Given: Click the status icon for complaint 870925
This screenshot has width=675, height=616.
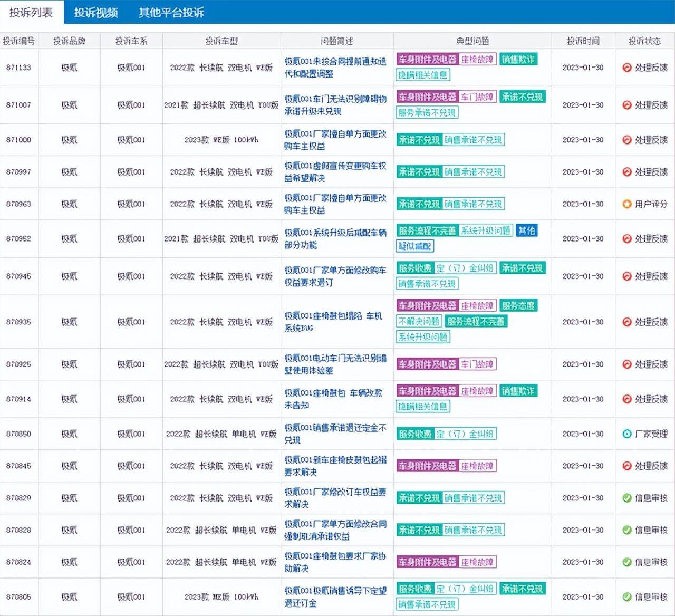Looking at the screenshot, I should click(626, 364).
